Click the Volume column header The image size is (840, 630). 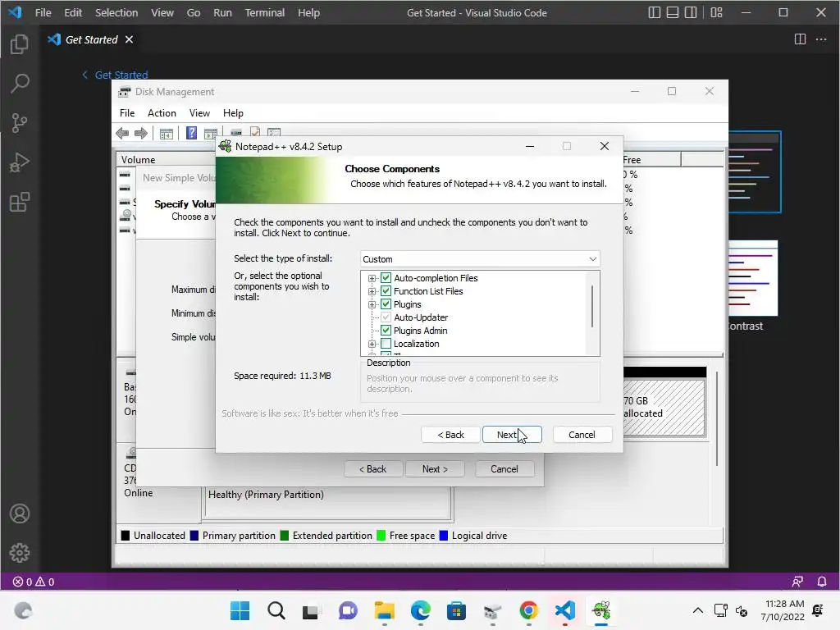pos(166,160)
